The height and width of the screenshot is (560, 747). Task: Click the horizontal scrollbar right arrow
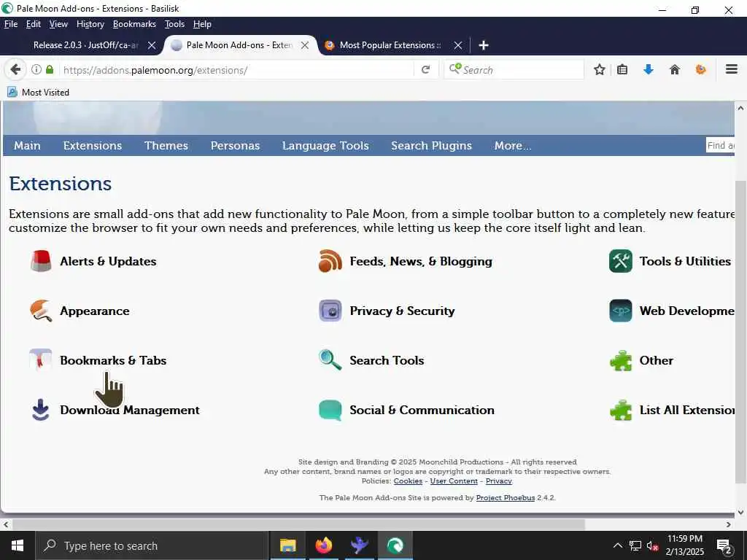(729, 524)
